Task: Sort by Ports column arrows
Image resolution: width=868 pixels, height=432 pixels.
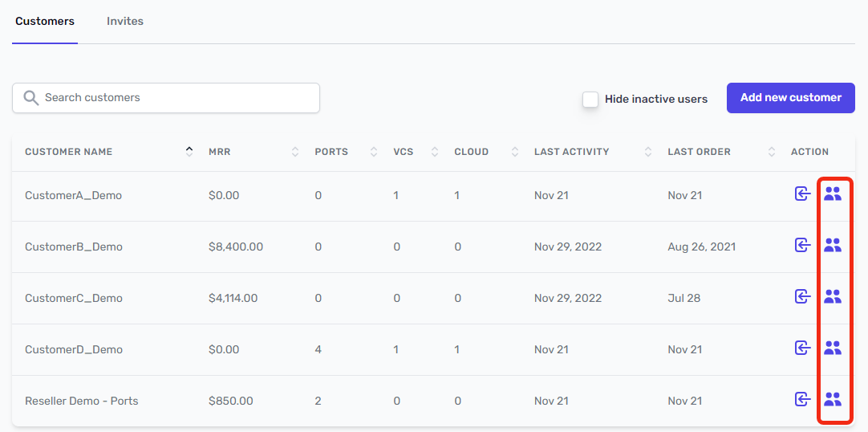Action: pyautogui.click(x=374, y=152)
